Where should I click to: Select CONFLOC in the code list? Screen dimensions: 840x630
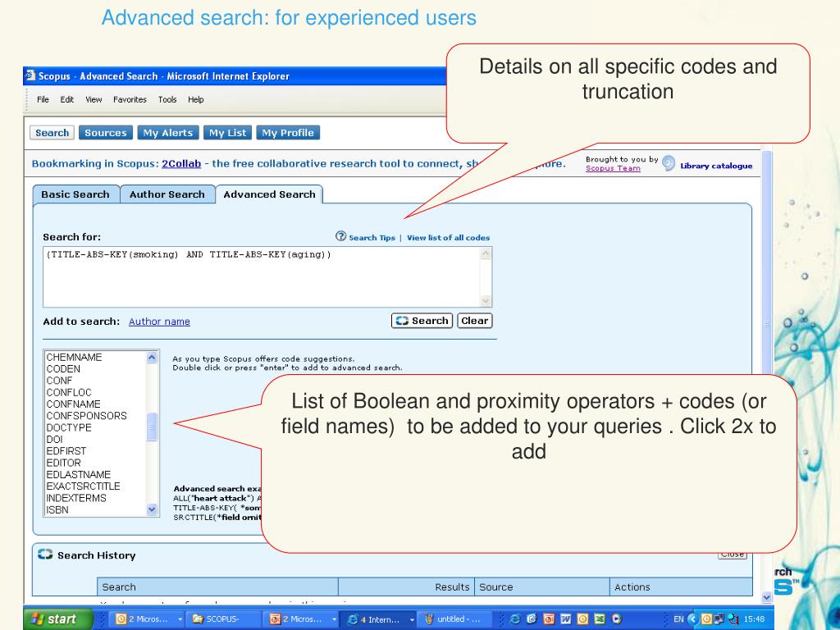(x=69, y=393)
